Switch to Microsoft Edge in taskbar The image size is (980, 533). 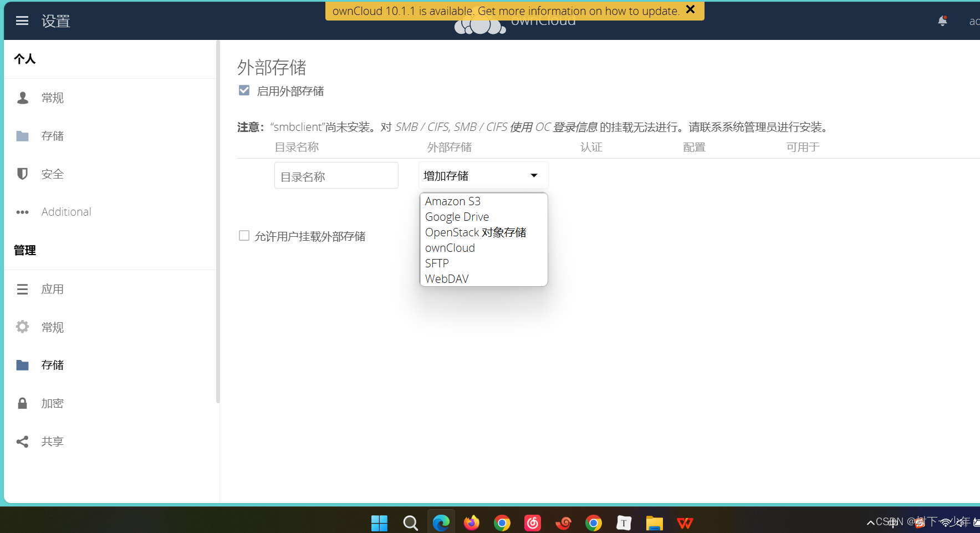[441, 523]
